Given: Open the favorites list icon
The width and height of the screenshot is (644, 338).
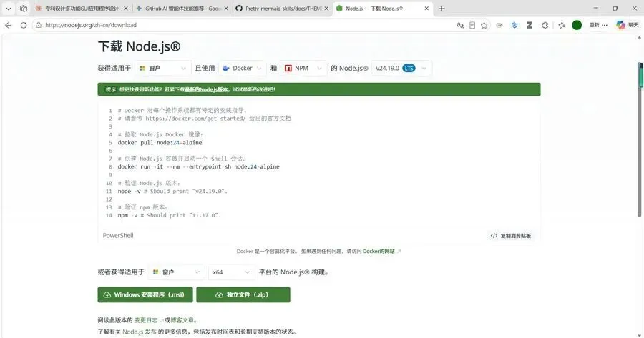Looking at the screenshot, I should [x=562, y=25].
